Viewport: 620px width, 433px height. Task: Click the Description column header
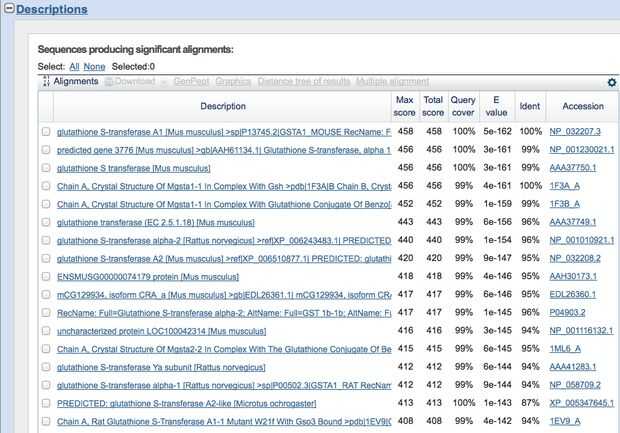(223, 106)
